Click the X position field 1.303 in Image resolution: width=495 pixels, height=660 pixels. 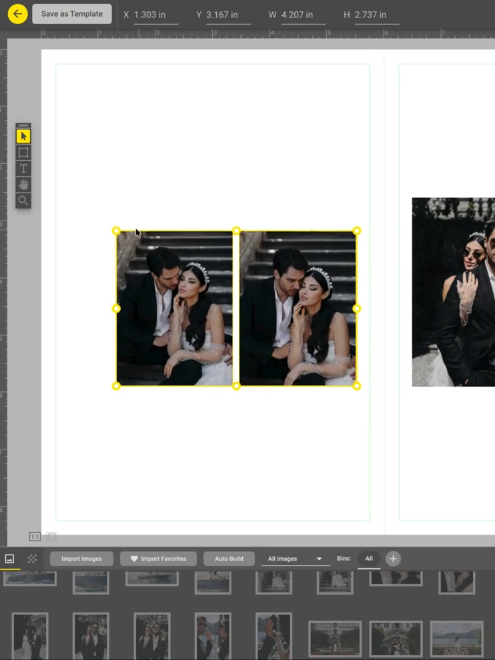point(156,15)
